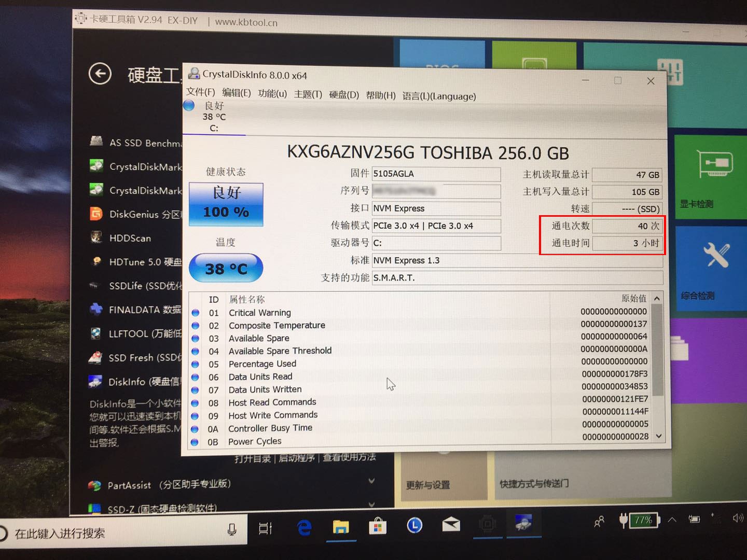Click the CrystalDiskInfo taskbar icon
The image size is (747, 560).
[523, 522]
